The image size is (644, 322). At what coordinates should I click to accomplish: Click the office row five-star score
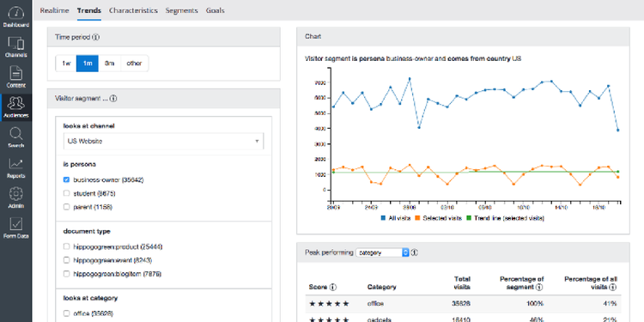pyautogui.click(x=329, y=304)
